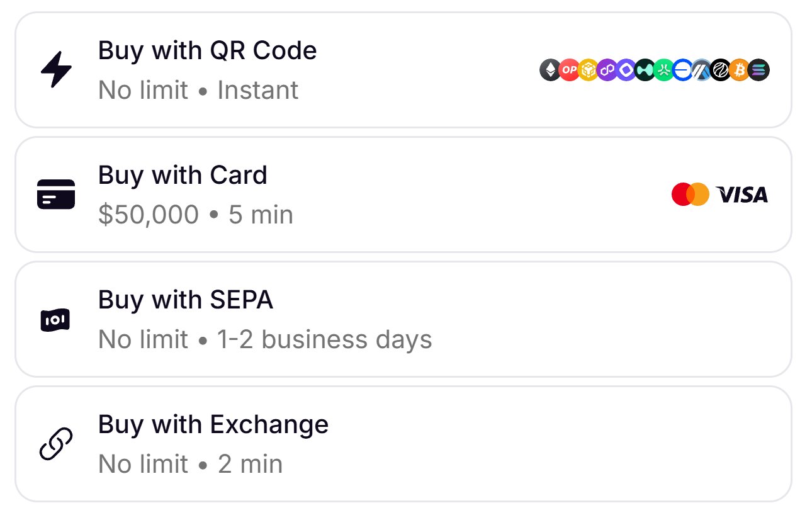Click the purple Polygon icon
Viewport: 812px width, 520px height.
[607, 71]
